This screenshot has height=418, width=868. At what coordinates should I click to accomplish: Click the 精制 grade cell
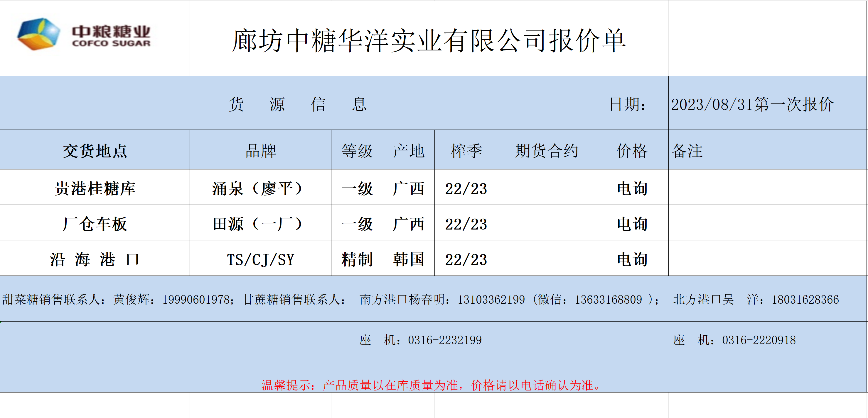(357, 259)
